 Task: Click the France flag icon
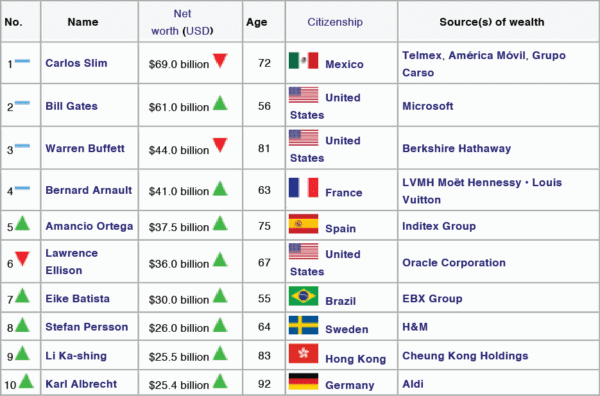coord(303,187)
